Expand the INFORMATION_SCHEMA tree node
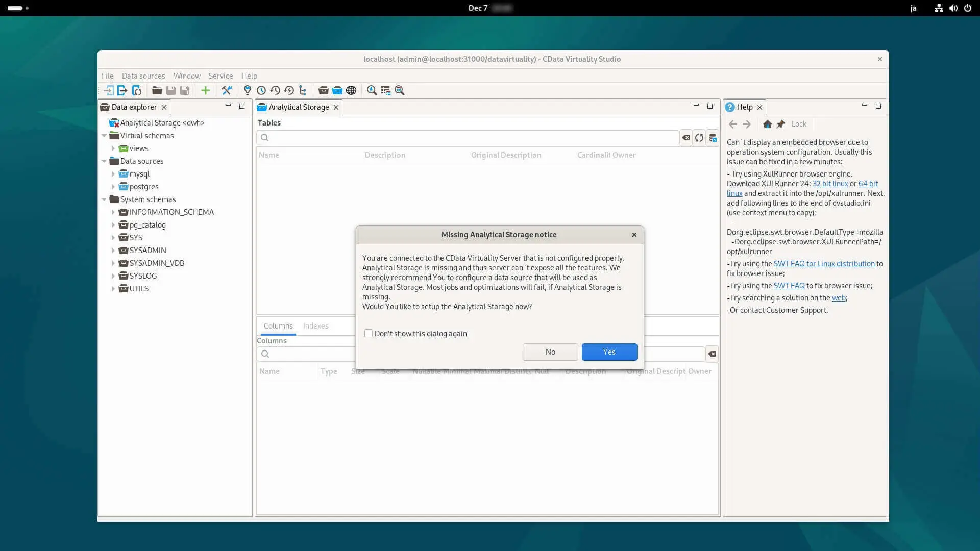Screen dimensions: 980x551 pyautogui.click(x=113, y=212)
